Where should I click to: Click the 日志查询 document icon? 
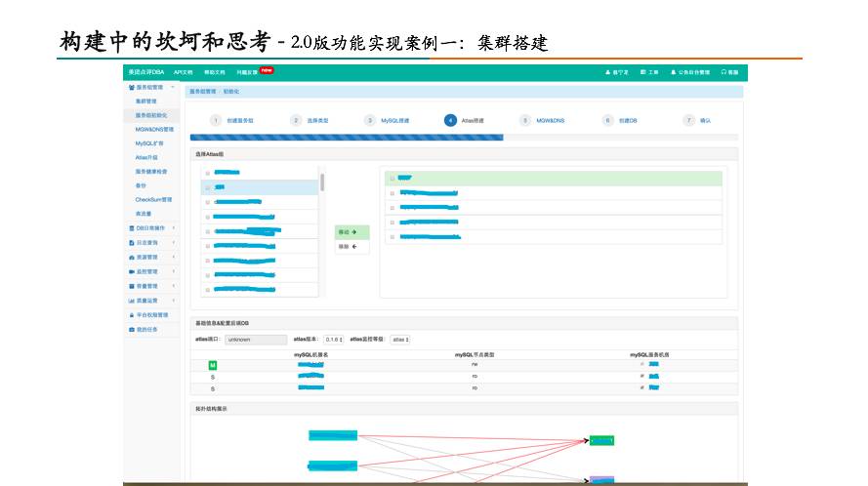coord(131,242)
